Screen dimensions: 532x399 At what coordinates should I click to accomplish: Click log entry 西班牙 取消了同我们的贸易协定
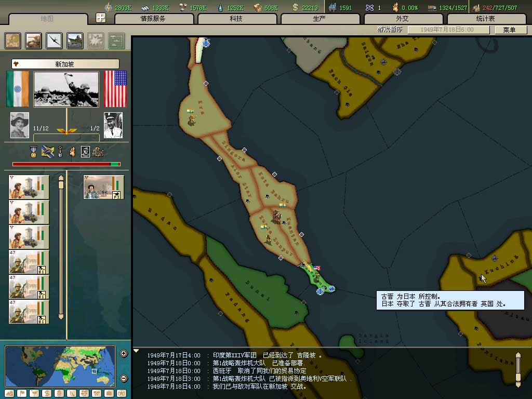pyautogui.click(x=260, y=371)
